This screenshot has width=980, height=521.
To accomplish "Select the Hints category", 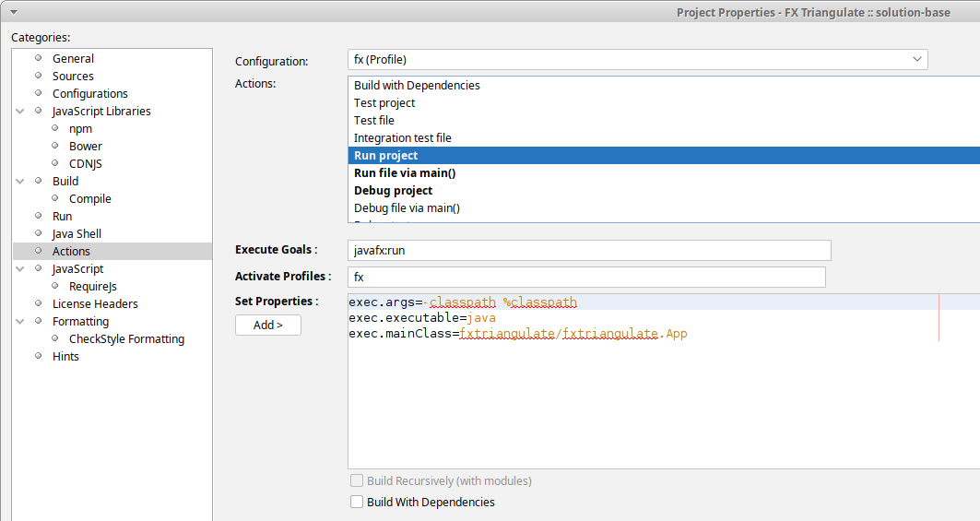I will tap(65, 356).
